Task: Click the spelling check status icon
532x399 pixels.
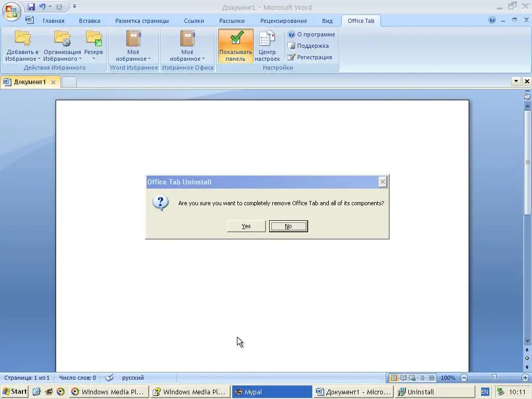Action: [109, 378]
